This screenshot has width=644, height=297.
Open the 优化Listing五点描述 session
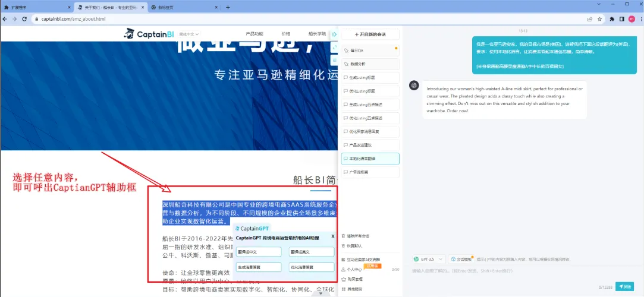370,118
